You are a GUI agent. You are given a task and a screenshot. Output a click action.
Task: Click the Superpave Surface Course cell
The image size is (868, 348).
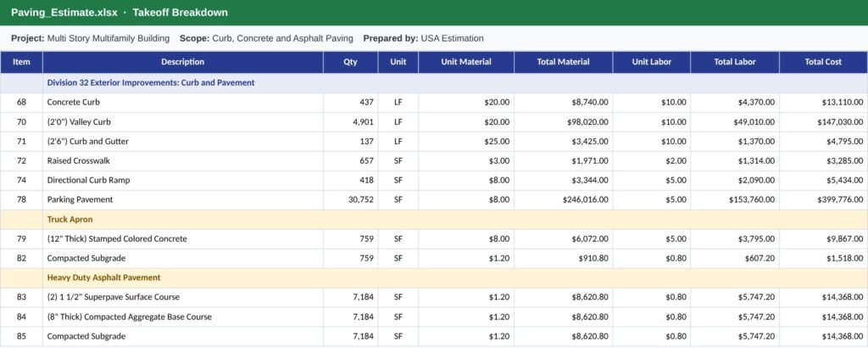point(183,297)
